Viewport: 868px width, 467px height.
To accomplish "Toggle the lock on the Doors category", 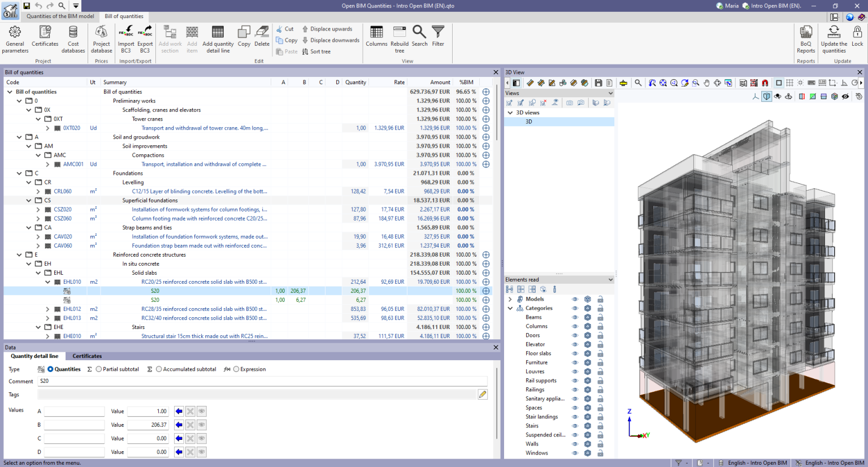I will coord(600,335).
